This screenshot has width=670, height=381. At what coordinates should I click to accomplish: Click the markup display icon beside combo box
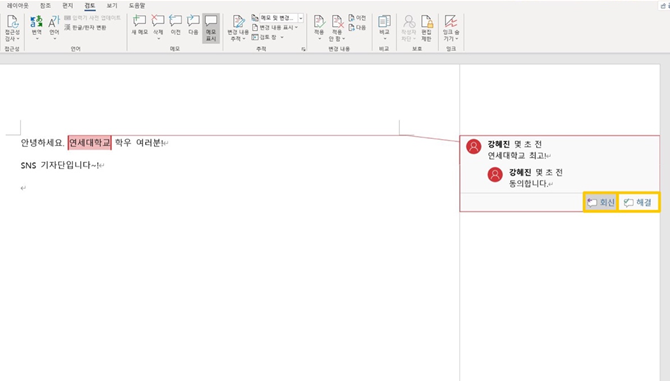tap(255, 18)
